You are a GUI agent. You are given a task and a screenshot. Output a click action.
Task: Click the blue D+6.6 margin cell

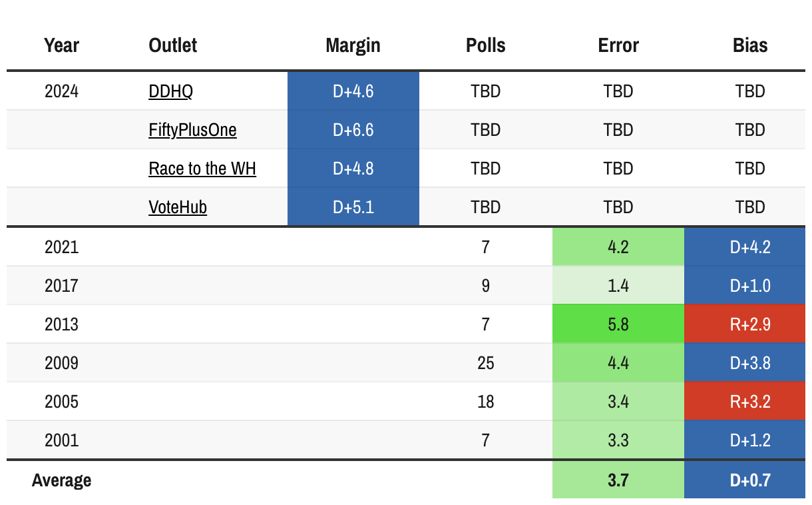[x=353, y=130]
